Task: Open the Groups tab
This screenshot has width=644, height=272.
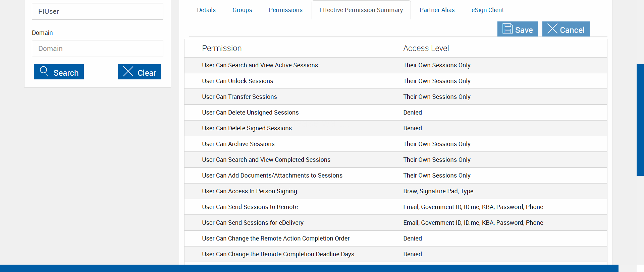Action: [242, 10]
